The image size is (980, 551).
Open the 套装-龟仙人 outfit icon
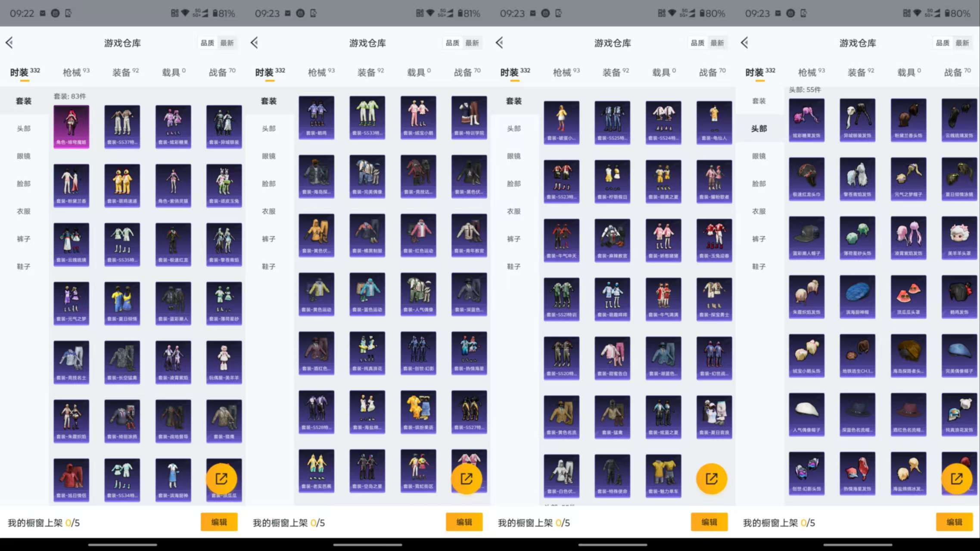[714, 122]
